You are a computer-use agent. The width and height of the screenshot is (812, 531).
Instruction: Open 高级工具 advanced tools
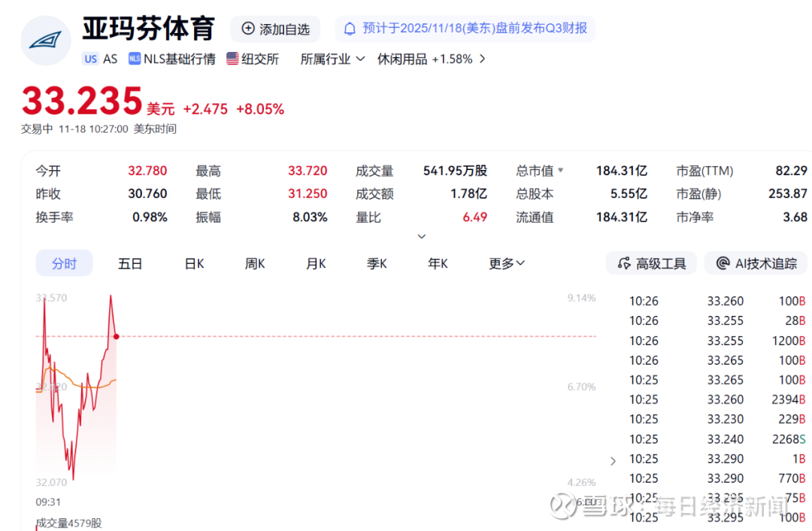click(x=651, y=263)
